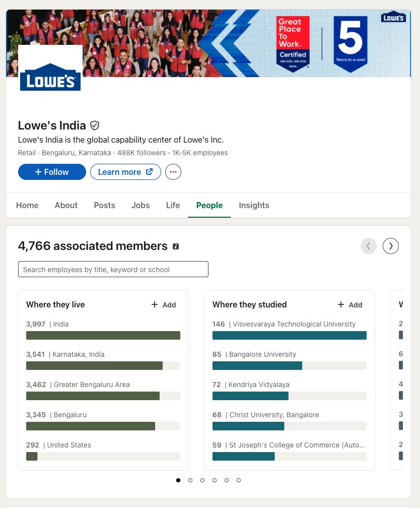The image size is (420, 508).
Task: Click the 4,766 associated members heading
Action: tap(93, 246)
